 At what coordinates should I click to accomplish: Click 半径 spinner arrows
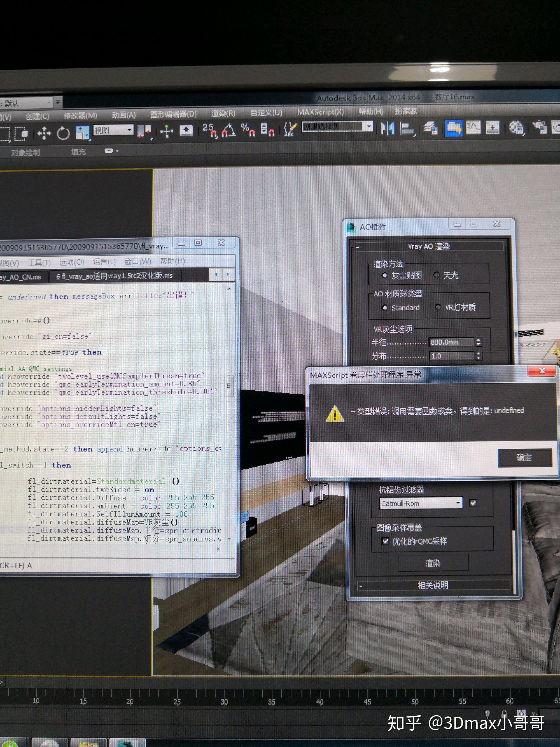pos(478,342)
